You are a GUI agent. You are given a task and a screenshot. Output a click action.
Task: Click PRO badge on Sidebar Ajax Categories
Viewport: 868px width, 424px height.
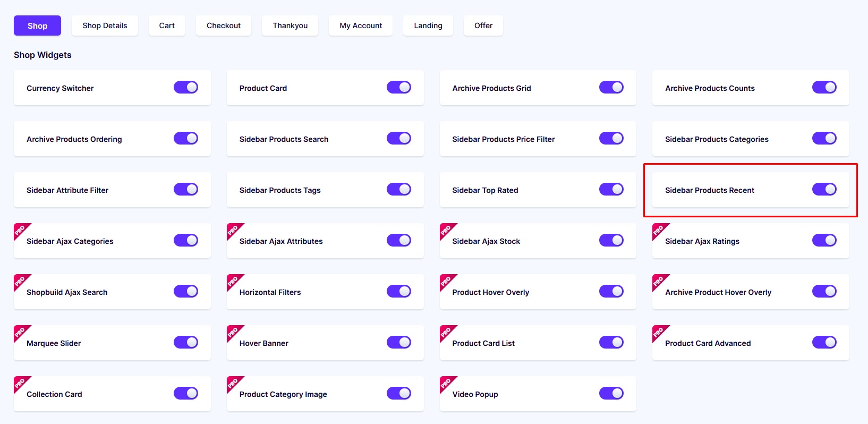tap(21, 230)
